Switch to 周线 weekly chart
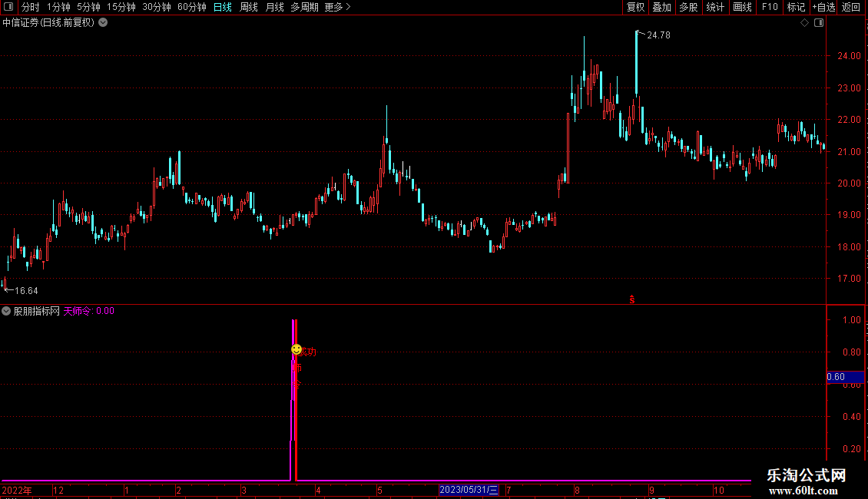 pyautogui.click(x=249, y=7)
